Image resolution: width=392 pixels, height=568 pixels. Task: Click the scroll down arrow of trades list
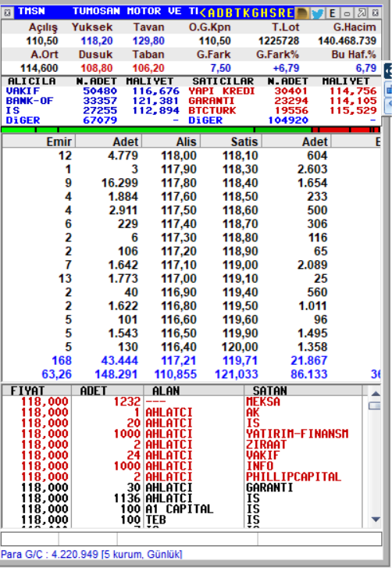pyautogui.click(x=376, y=520)
